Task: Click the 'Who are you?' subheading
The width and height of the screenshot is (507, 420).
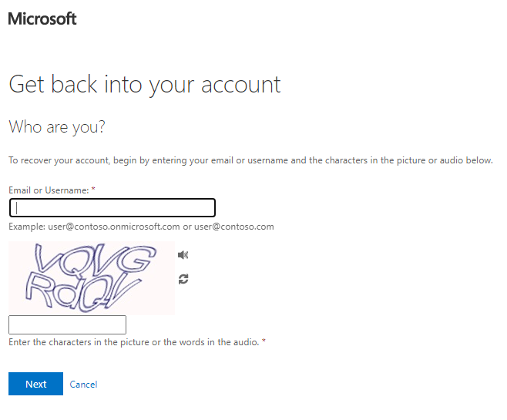Action: click(56, 126)
